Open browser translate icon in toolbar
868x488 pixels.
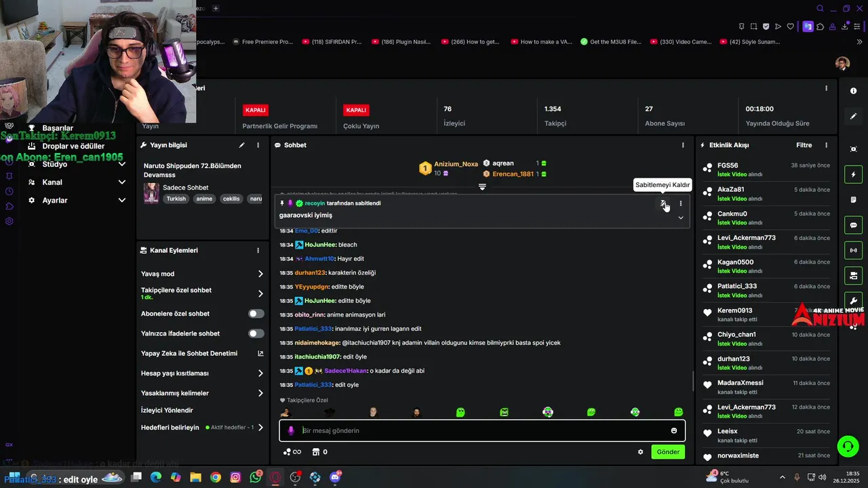click(808, 26)
